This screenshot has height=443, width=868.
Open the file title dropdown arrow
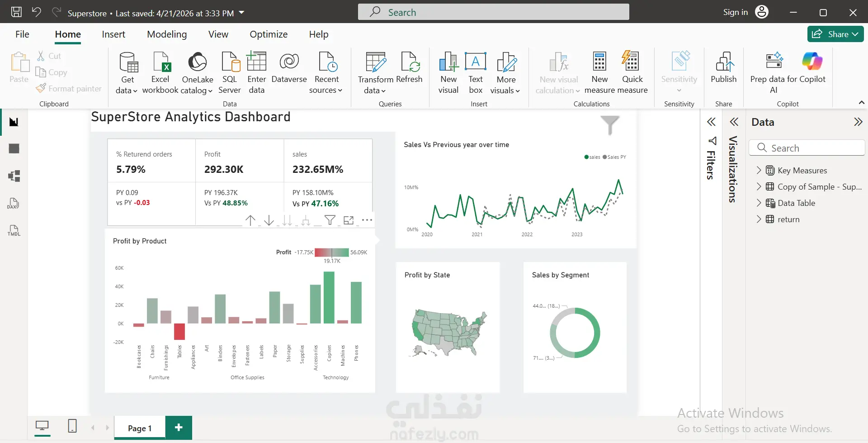coord(241,13)
